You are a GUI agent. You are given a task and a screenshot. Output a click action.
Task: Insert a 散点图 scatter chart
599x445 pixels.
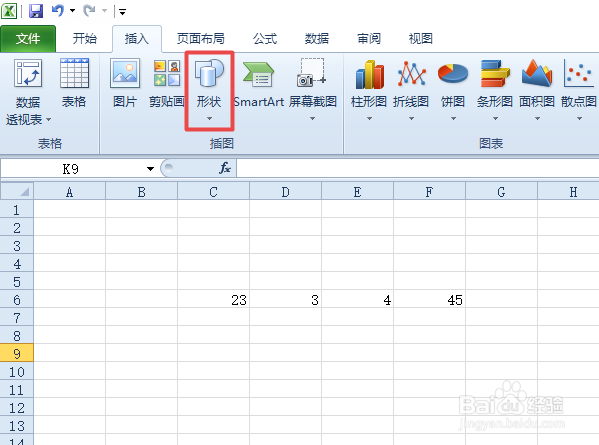tap(579, 83)
